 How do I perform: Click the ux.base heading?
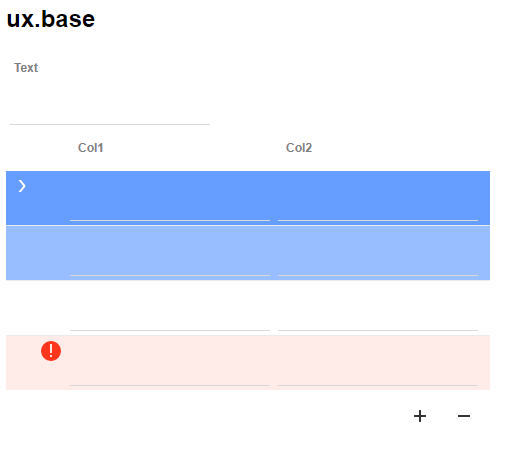[51, 19]
